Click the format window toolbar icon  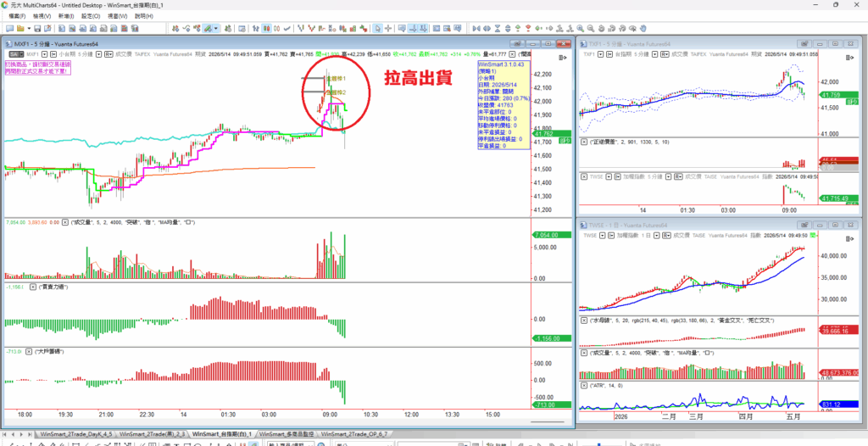(242, 28)
